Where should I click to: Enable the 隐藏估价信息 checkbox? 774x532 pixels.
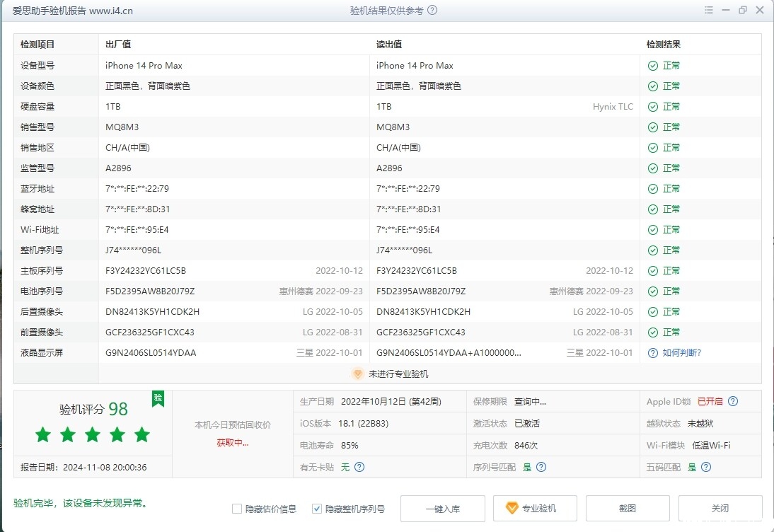point(237,509)
